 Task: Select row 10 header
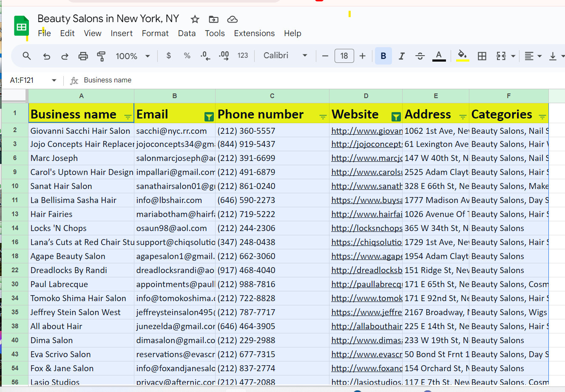click(x=15, y=186)
